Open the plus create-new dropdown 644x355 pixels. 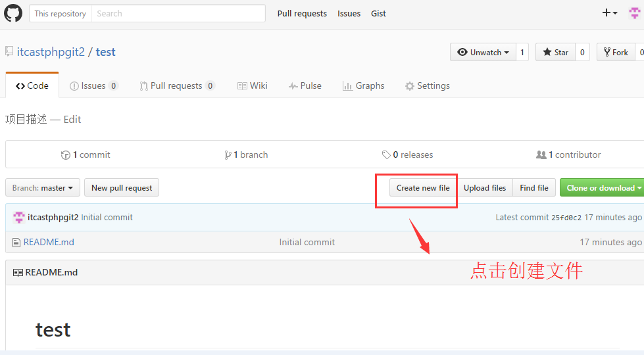pos(610,13)
